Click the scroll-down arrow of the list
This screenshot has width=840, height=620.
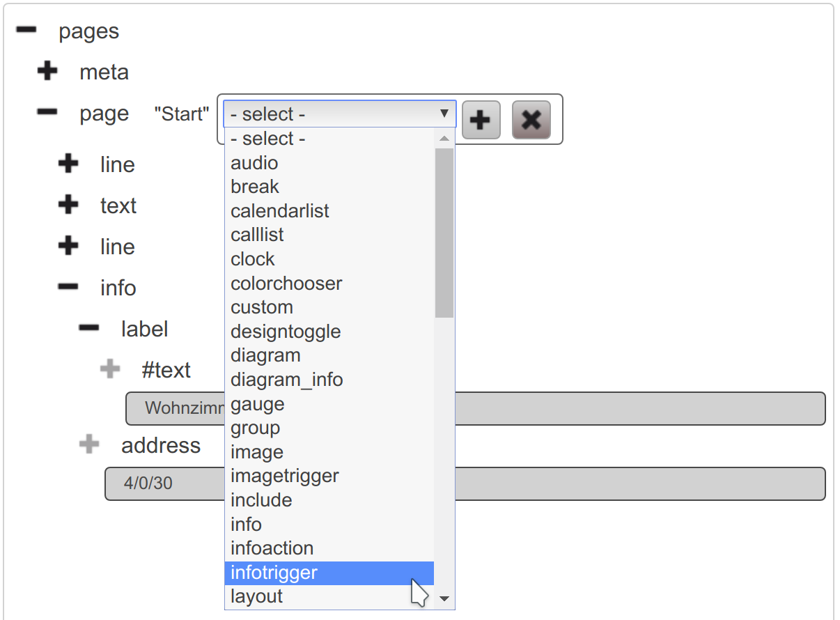tap(444, 598)
